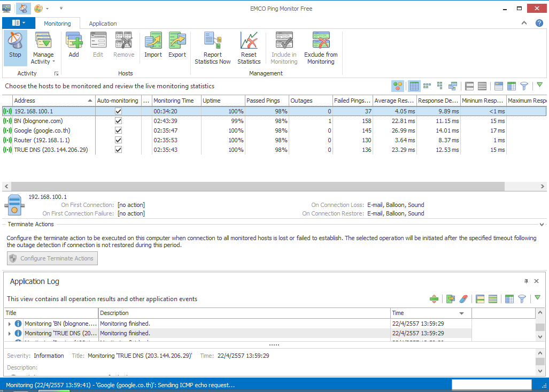This screenshot has height=392, width=549.
Task: Click Configure Terminate Actions button
Action: pos(52,258)
